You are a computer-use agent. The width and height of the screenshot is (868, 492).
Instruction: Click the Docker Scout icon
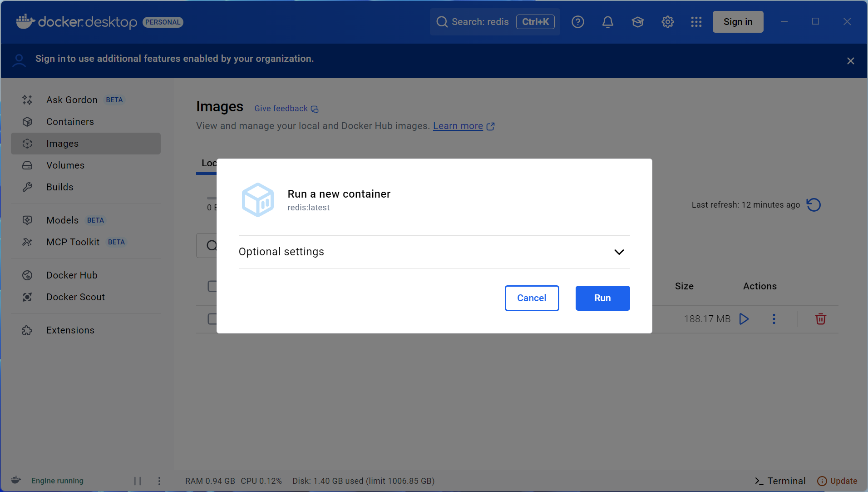27,297
